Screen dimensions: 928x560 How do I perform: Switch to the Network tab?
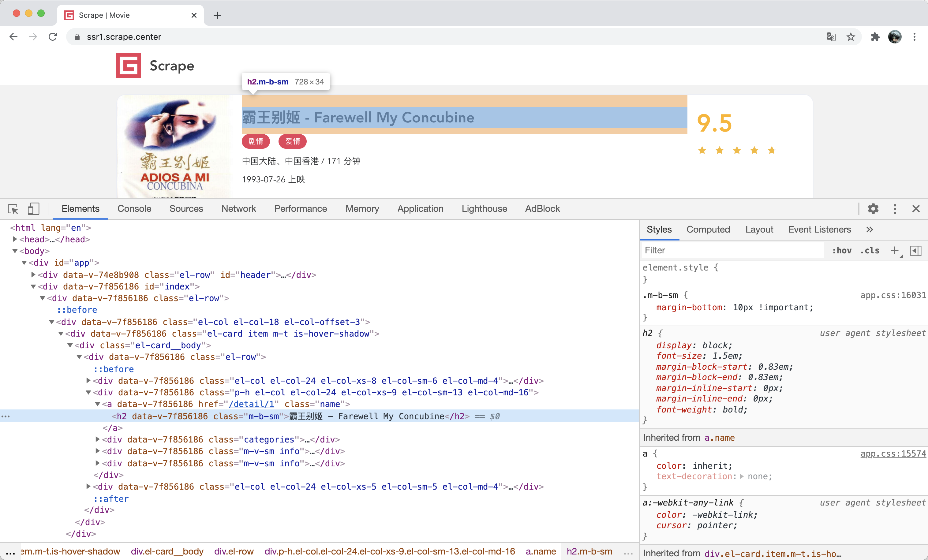[x=238, y=209]
